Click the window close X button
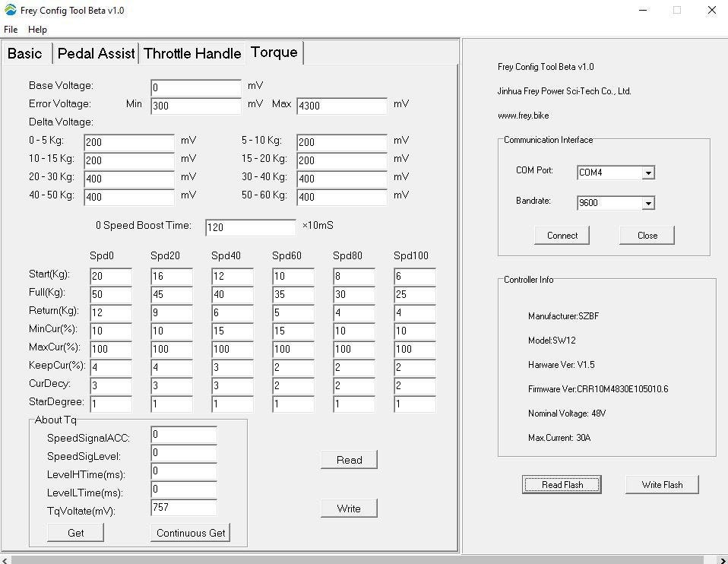Viewport: 728px width, 564px height. point(712,10)
